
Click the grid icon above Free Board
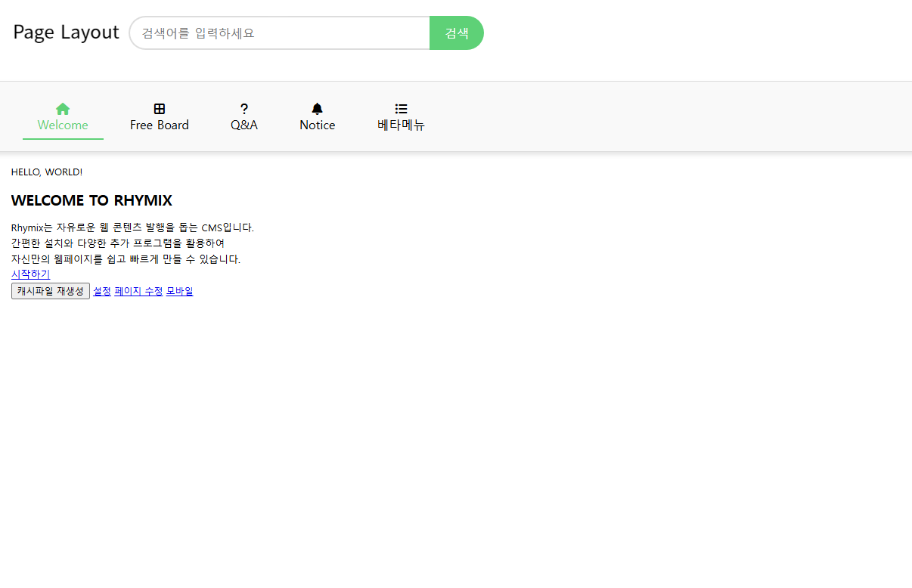(x=160, y=109)
